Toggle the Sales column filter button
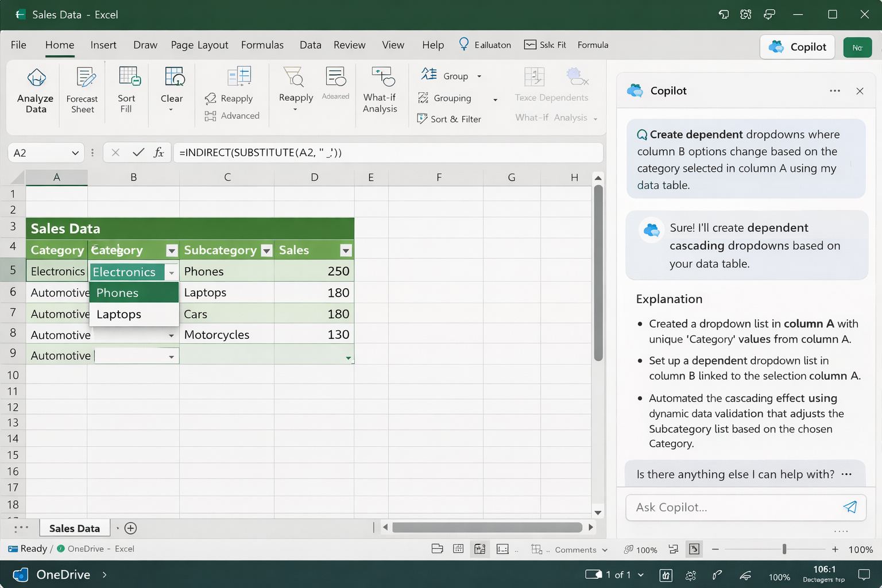The image size is (882, 588). click(346, 250)
